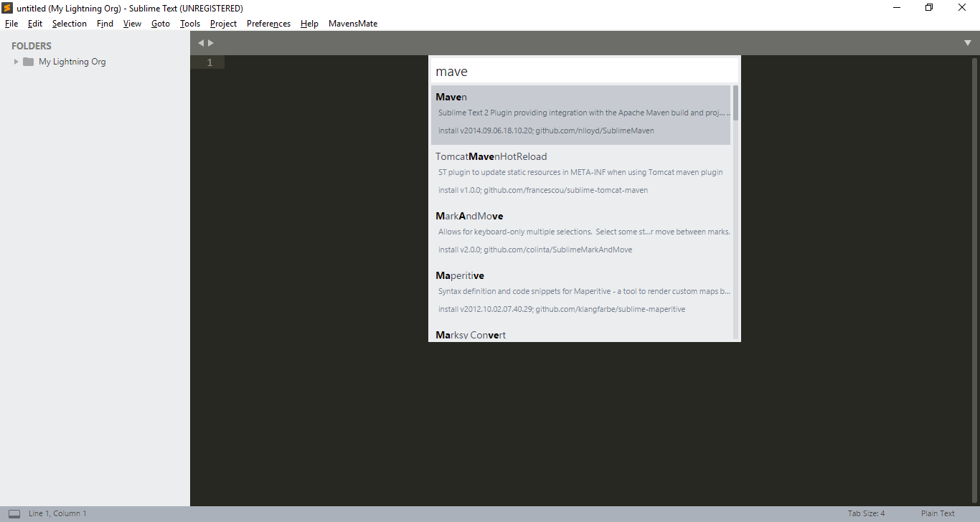Open the Tab Size: 4 selector
This screenshot has width=980, height=522.
866,513
